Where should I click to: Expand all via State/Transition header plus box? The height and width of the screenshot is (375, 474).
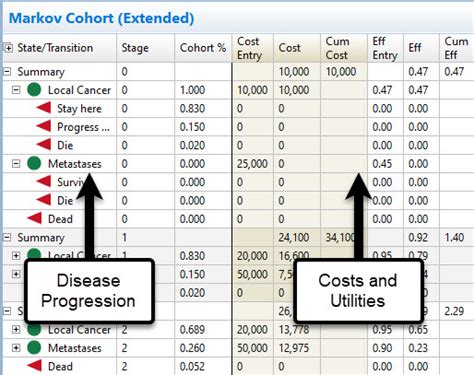tap(8, 48)
